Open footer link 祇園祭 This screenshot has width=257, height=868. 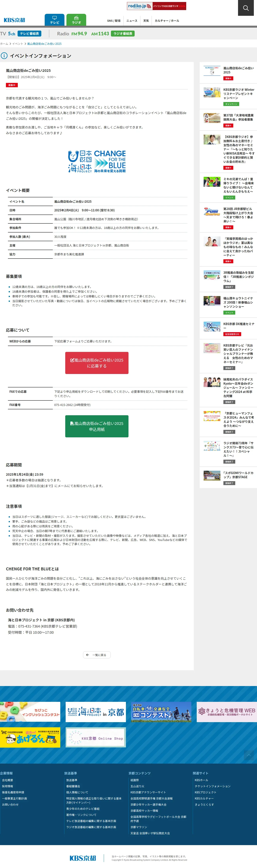pyautogui.click(x=134, y=780)
